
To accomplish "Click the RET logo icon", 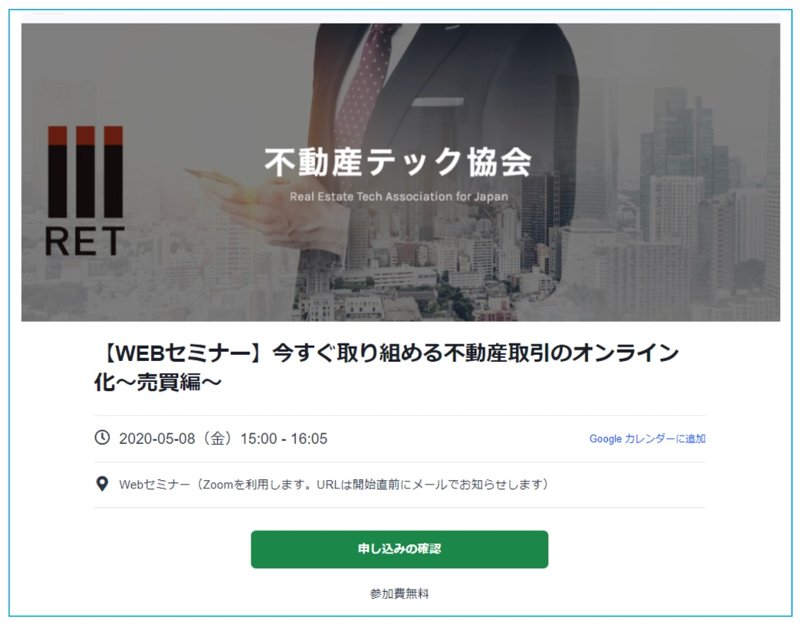I will (85, 190).
